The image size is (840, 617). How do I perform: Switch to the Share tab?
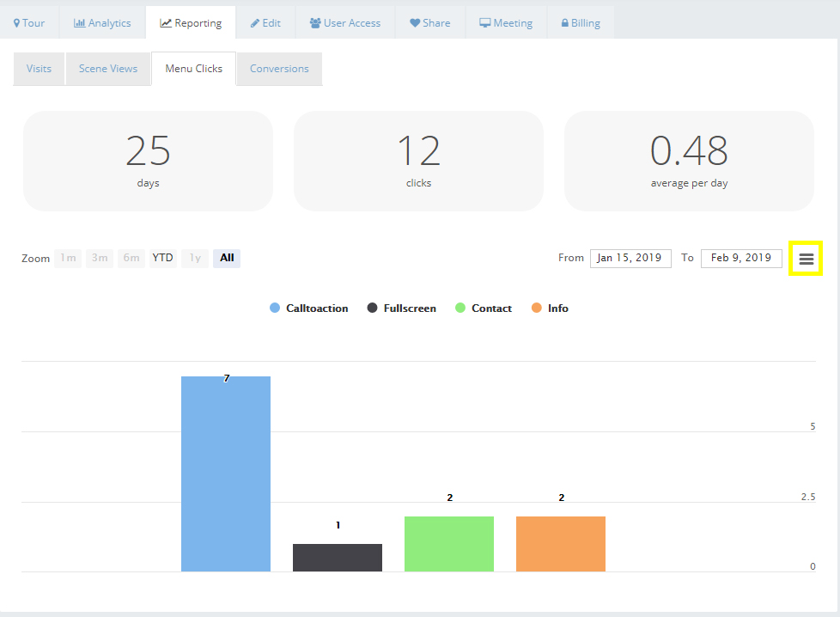pos(430,22)
